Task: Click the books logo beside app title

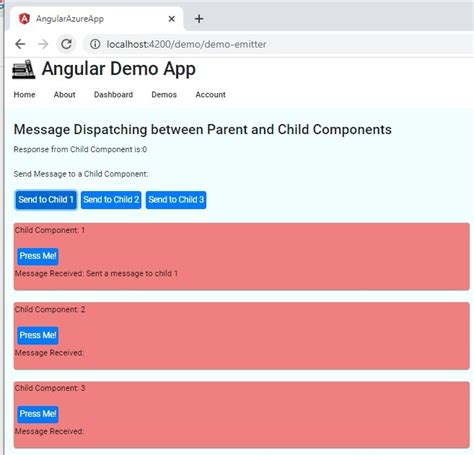Action: click(x=23, y=69)
